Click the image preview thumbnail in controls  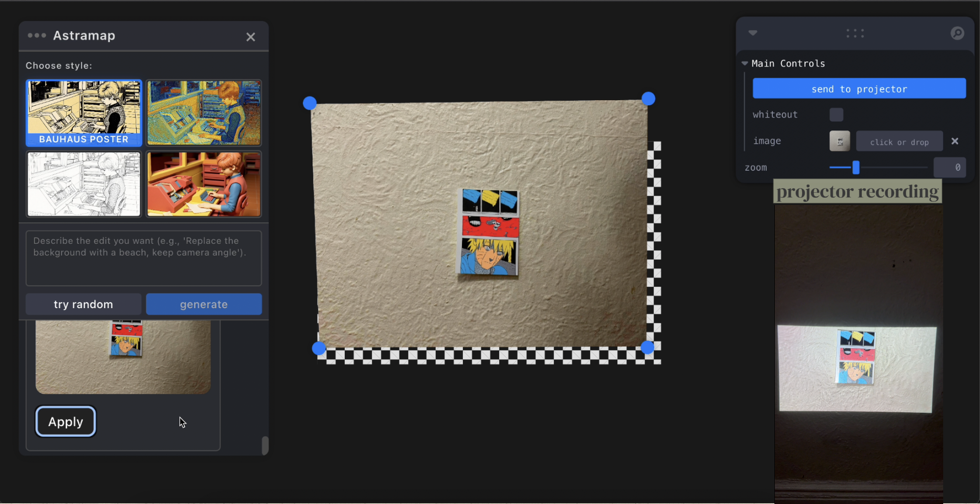point(839,141)
